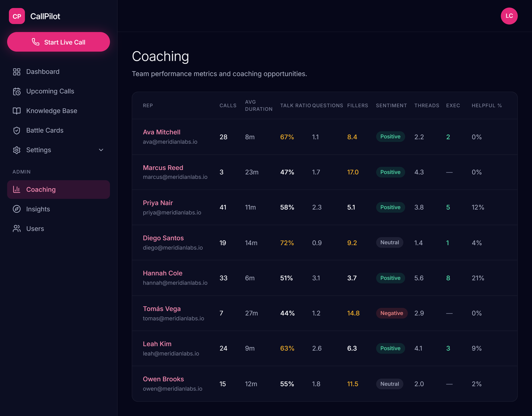This screenshot has width=532, height=416.
Task: Navigate to Battle Cards
Action: [59, 131]
